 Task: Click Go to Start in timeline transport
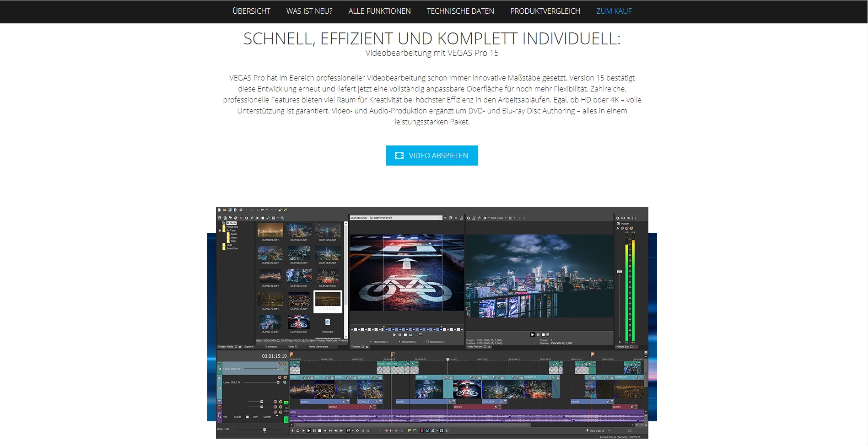[325, 430]
